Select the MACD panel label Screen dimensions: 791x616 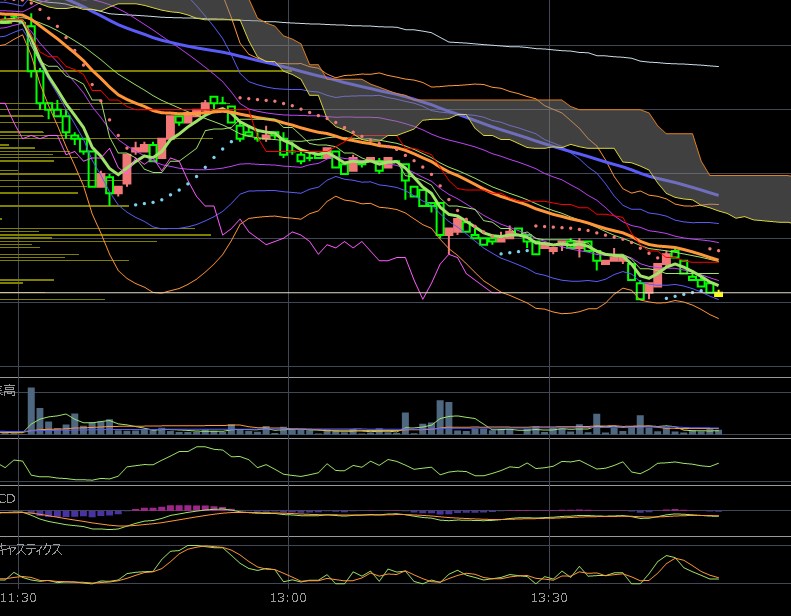click(x=8, y=498)
